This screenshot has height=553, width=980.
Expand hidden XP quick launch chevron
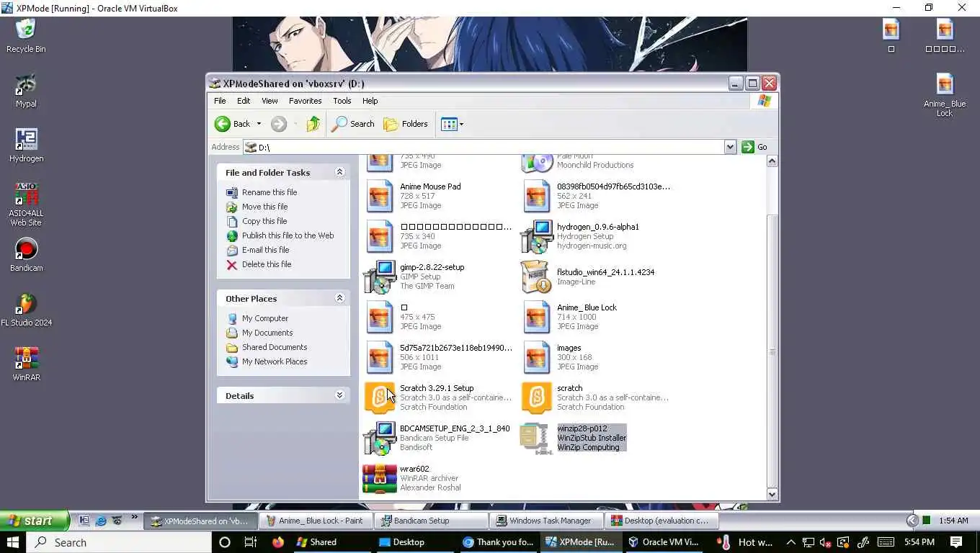(x=134, y=517)
